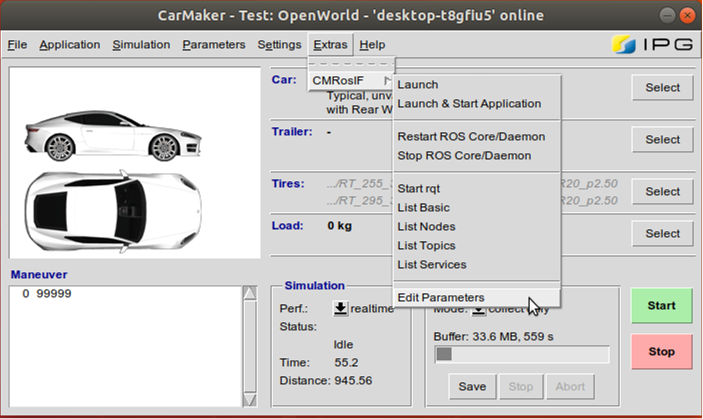
Task: Click the Maneuver list scroll-up arrow
Action: pos(250,294)
